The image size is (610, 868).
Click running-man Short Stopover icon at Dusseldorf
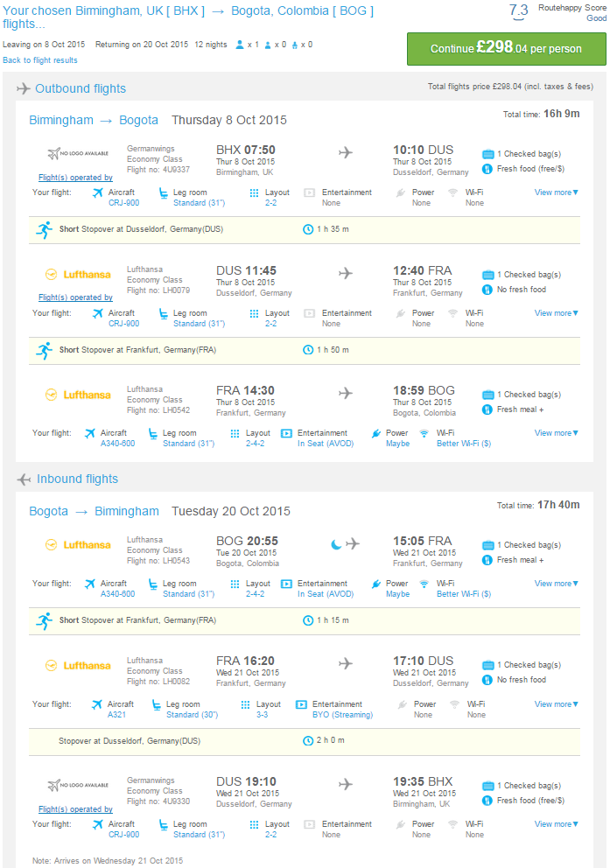click(44, 229)
